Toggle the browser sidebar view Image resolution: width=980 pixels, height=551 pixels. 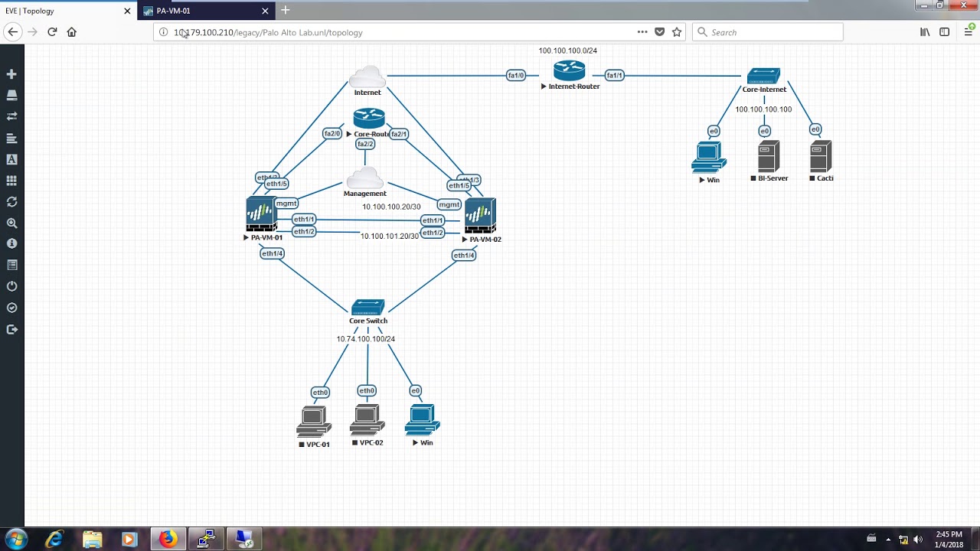coord(945,32)
